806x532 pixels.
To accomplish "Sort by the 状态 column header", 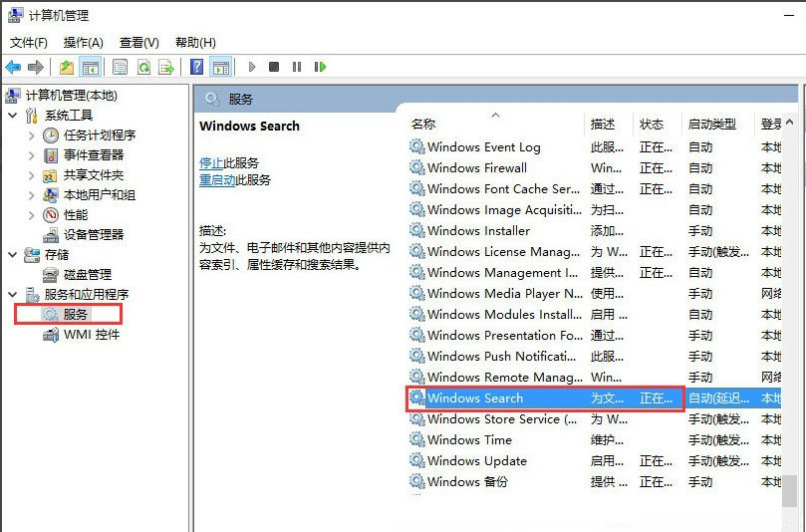I will [x=652, y=124].
